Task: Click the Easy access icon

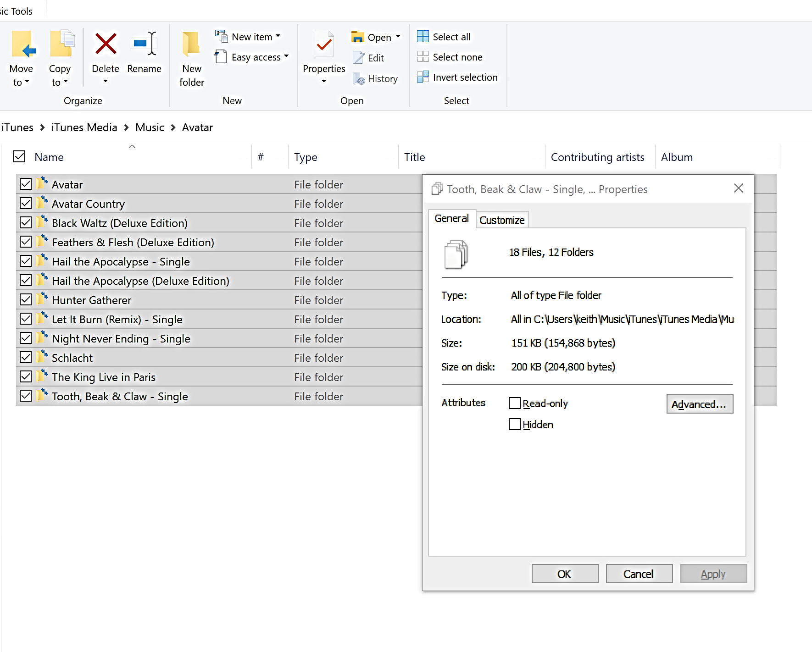Action: [x=221, y=56]
